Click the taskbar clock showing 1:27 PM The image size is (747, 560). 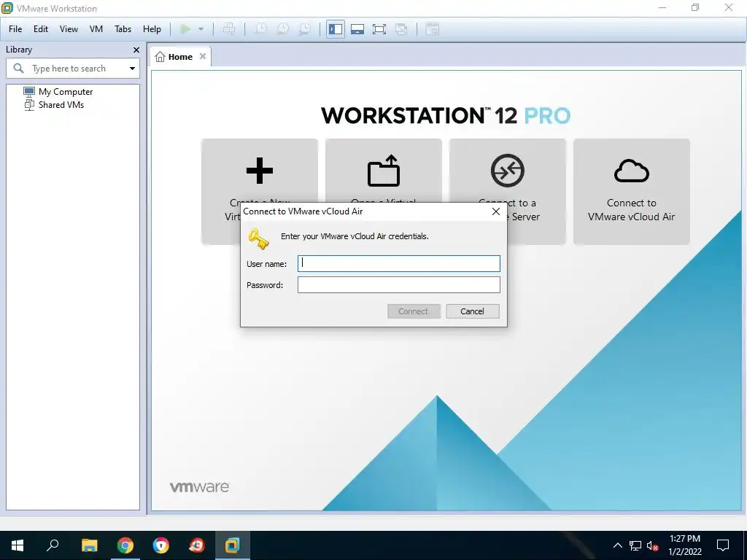(685, 545)
